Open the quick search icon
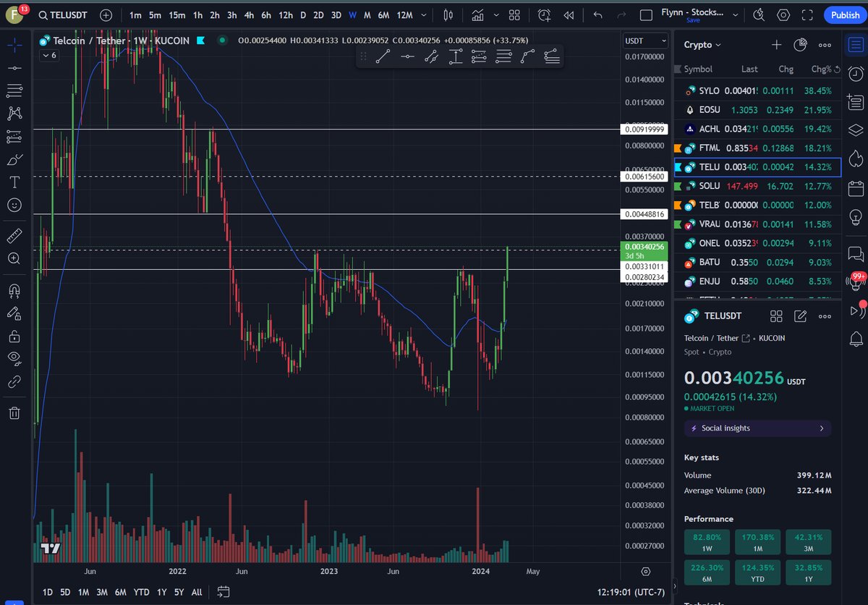 [x=758, y=15]
